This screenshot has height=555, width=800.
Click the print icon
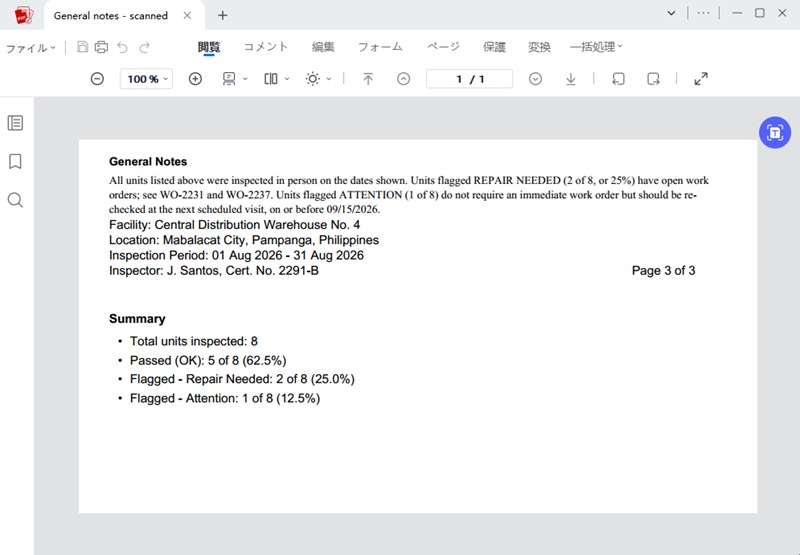(x=102, y=47)
